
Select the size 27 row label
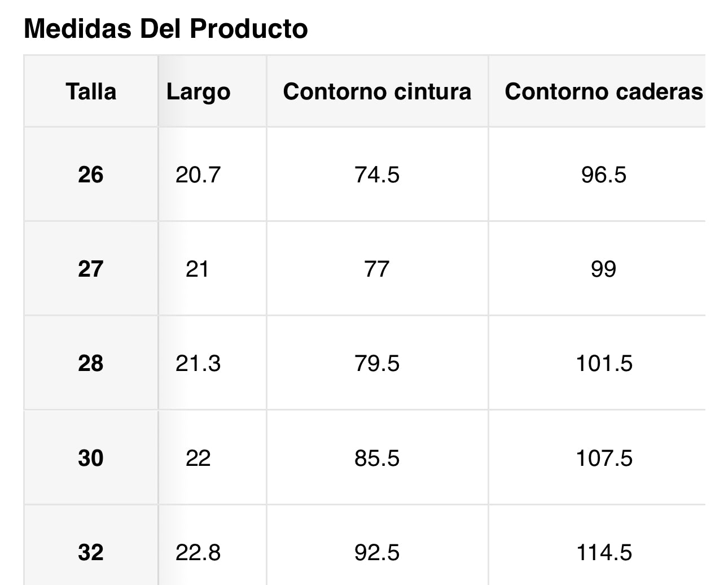click(91, 269)
